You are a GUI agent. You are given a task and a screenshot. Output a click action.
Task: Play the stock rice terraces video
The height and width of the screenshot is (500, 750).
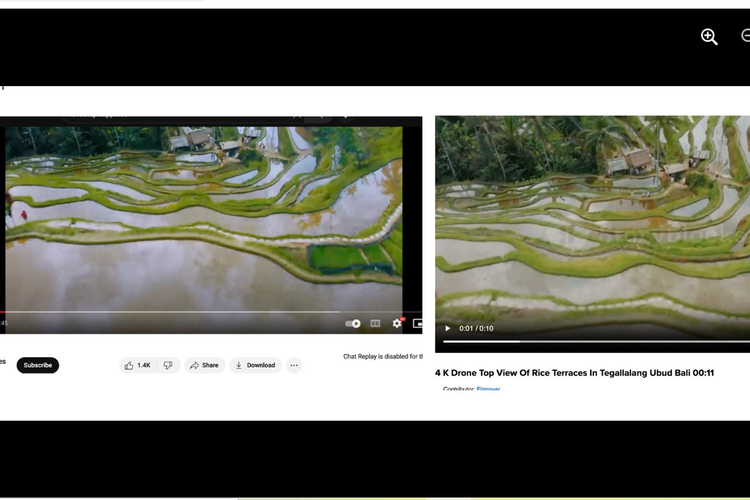tap(448, 328)
